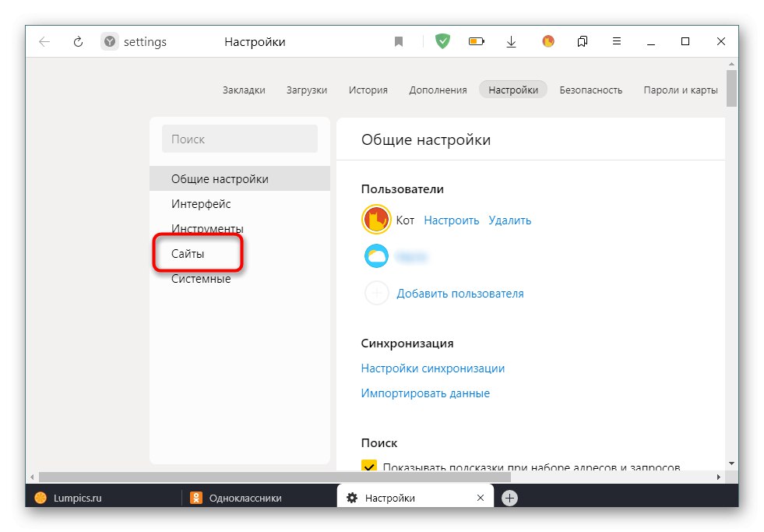Open the Protect security shield icon
Viewport: 764px width, 532px height.
pos(442,41)
